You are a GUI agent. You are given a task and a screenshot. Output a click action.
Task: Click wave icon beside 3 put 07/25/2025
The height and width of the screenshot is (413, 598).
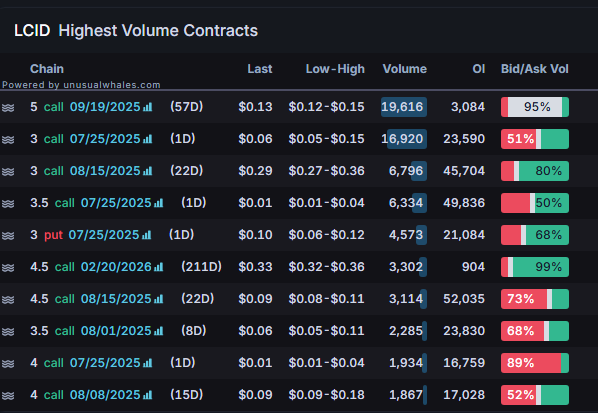8,236
